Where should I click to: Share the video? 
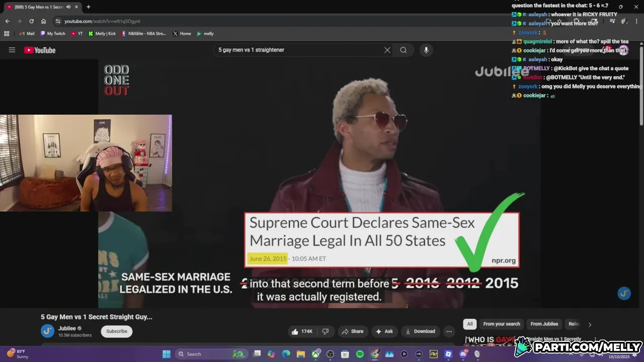pos(352,331)
